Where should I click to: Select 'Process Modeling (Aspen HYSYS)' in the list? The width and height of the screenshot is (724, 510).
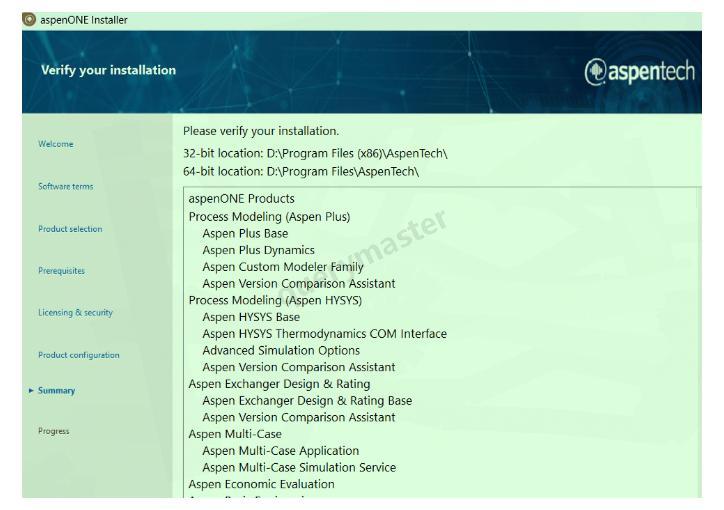275,300
